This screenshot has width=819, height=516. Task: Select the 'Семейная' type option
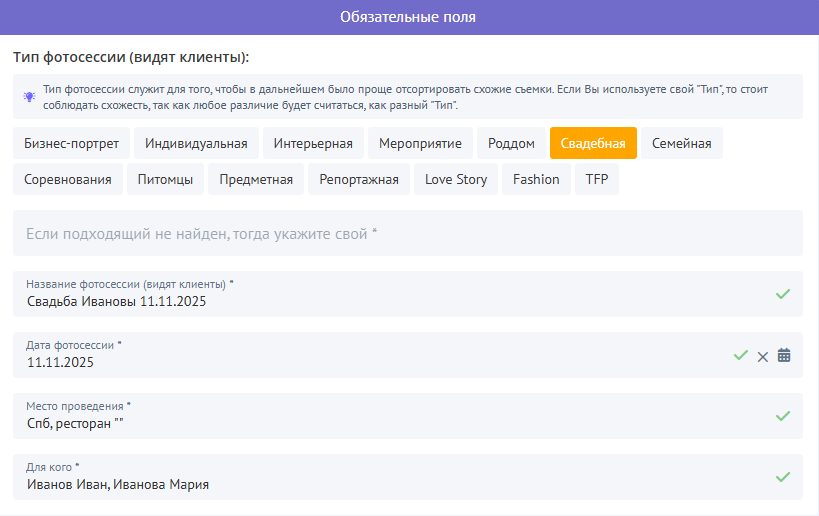681,143
